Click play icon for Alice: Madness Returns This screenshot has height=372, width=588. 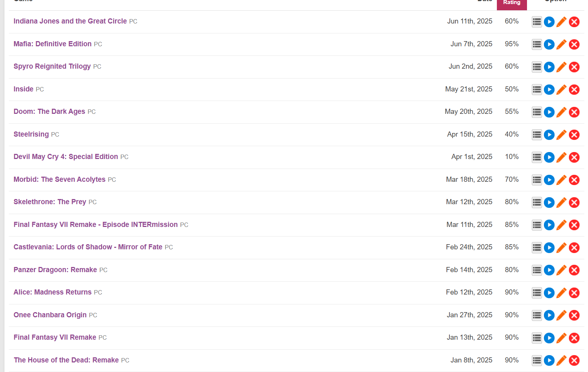[x=549, y=293]
